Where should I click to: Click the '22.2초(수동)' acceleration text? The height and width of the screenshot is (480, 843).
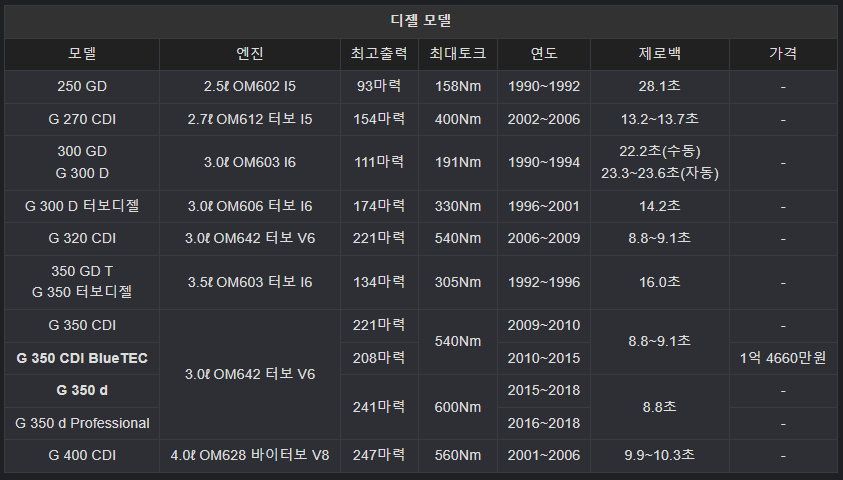pyautogui.click(x=660, y=152)
